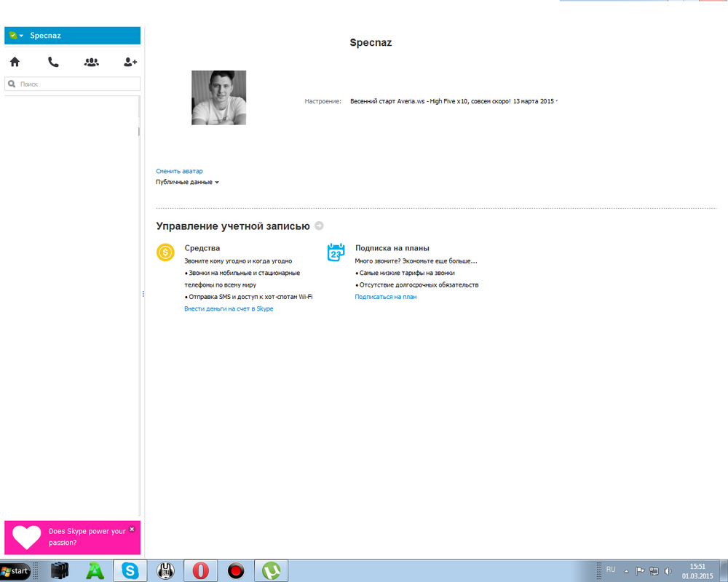Click the add contact icon
The image size is (728, 582).
click(x=130, y=63)
